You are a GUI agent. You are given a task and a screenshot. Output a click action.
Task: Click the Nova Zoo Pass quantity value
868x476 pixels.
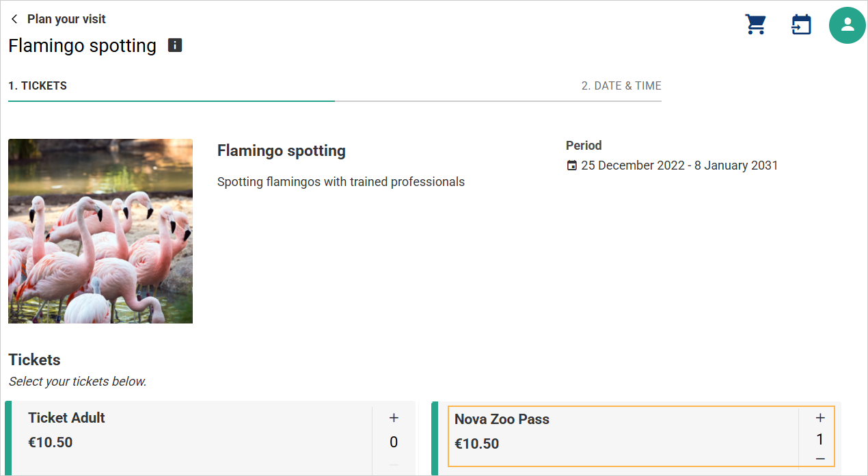[820, 439]
